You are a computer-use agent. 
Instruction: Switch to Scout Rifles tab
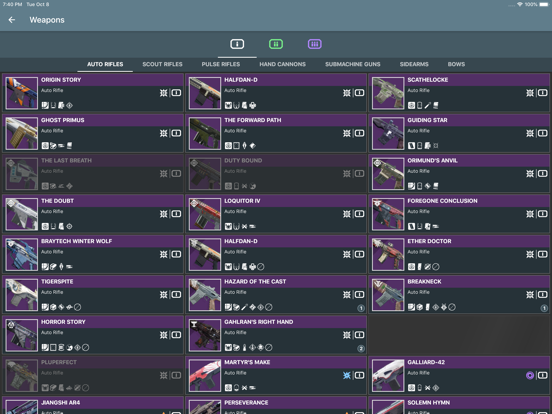pyautogui.click(x=162, y=64)
